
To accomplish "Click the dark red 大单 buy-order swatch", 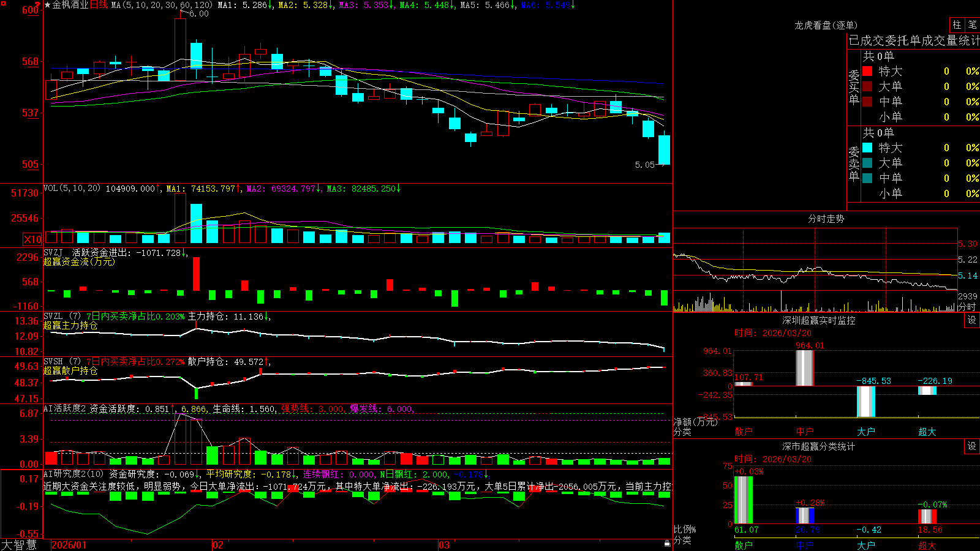I will point(867,86).
